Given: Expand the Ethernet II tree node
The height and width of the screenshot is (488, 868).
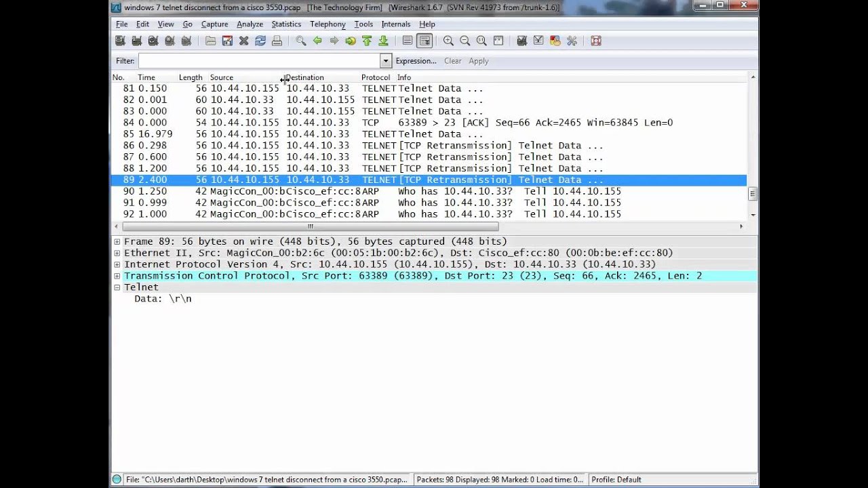Looking at the screenshot, I should 117,253.
